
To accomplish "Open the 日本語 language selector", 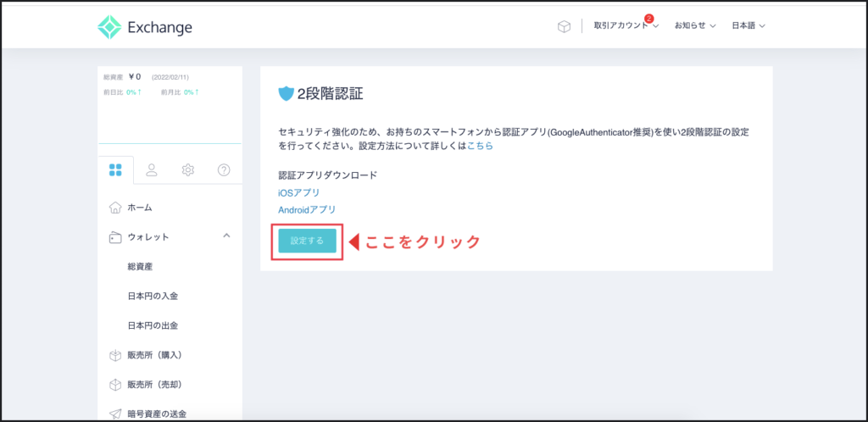I will click(748, 26).
